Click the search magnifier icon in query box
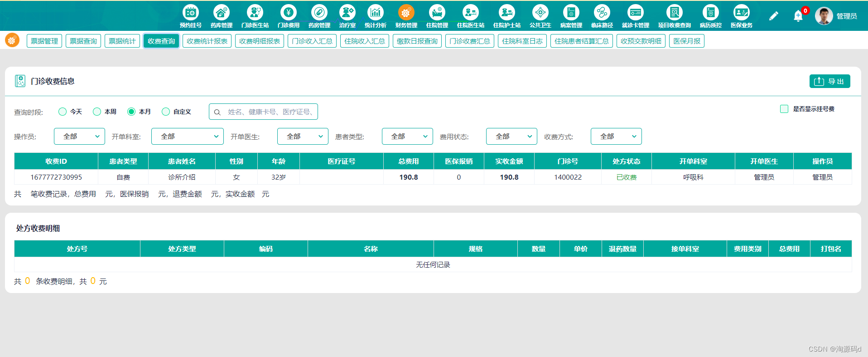 [x=217, y=112]
